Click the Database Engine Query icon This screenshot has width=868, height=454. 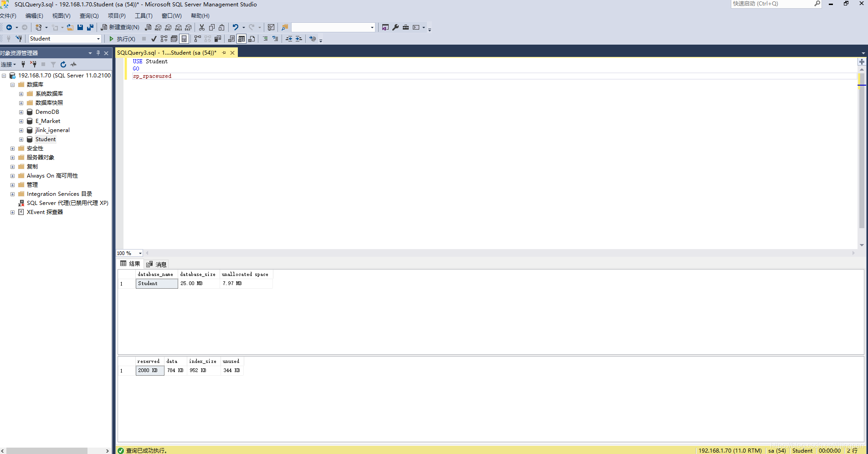(x=148, y=27)
